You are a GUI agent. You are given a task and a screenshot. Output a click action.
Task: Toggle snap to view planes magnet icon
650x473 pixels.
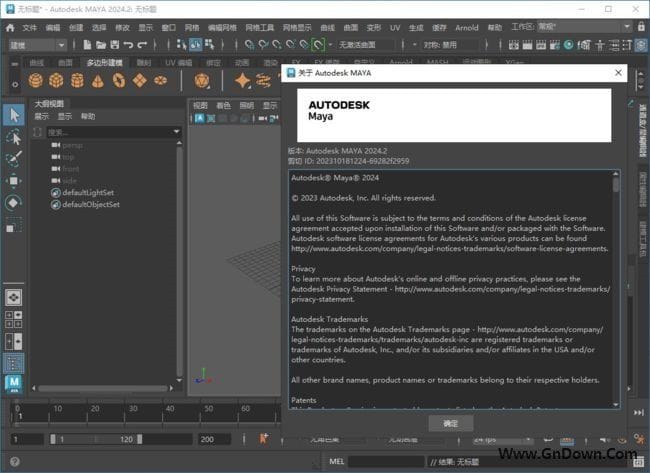coord(304,44)
